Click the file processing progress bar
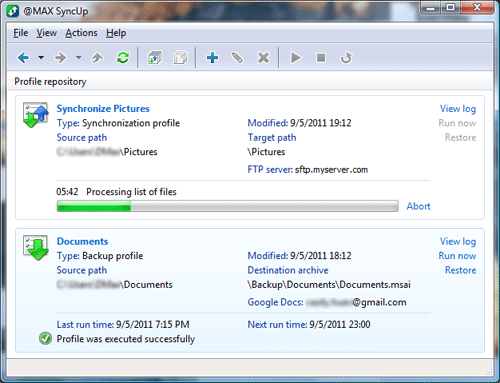Screen dimensions: 500x383 click(x=228, y=206)
